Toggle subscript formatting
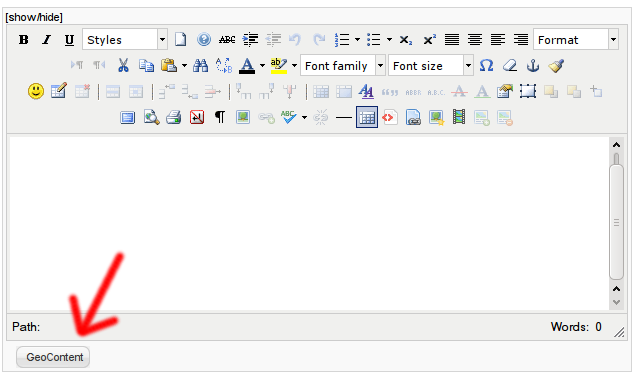The height and width of the screenshot is (376, 637). point(405,40)
